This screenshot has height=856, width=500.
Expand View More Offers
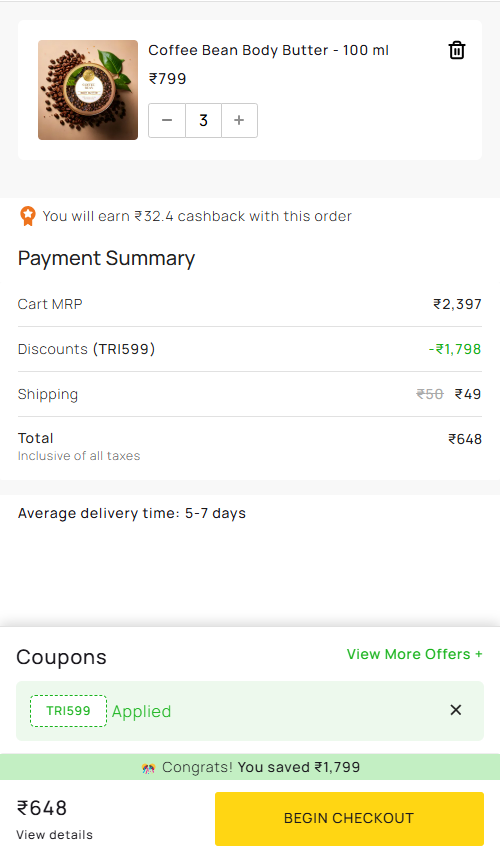pyautogui.click(x=414, y=654)
